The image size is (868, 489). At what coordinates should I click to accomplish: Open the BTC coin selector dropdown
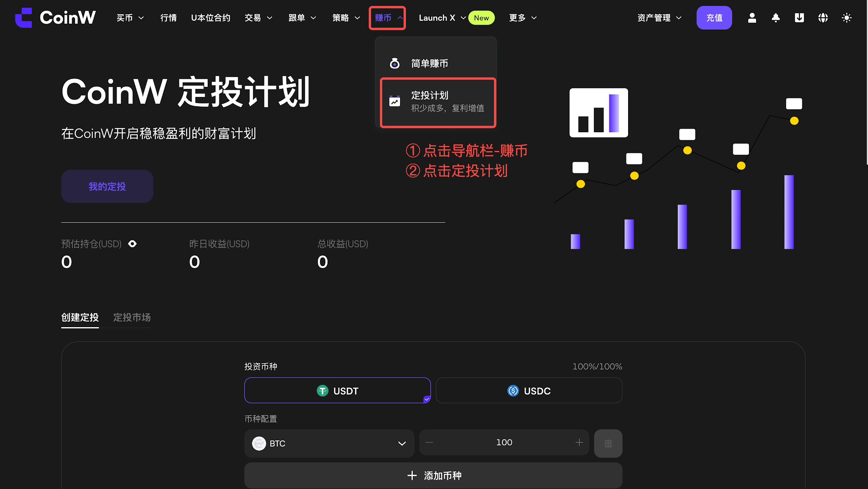(x=329, y=443)
